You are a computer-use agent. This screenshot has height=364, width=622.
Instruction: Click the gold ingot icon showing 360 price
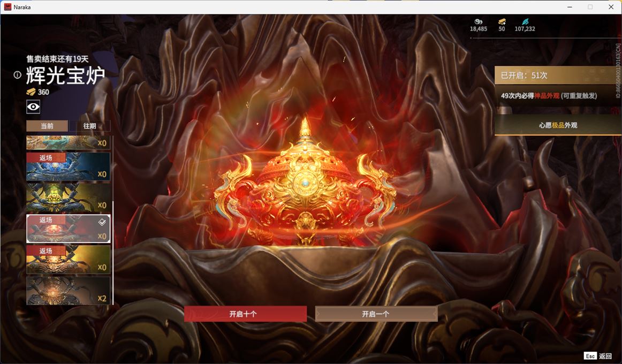[31, 92]
